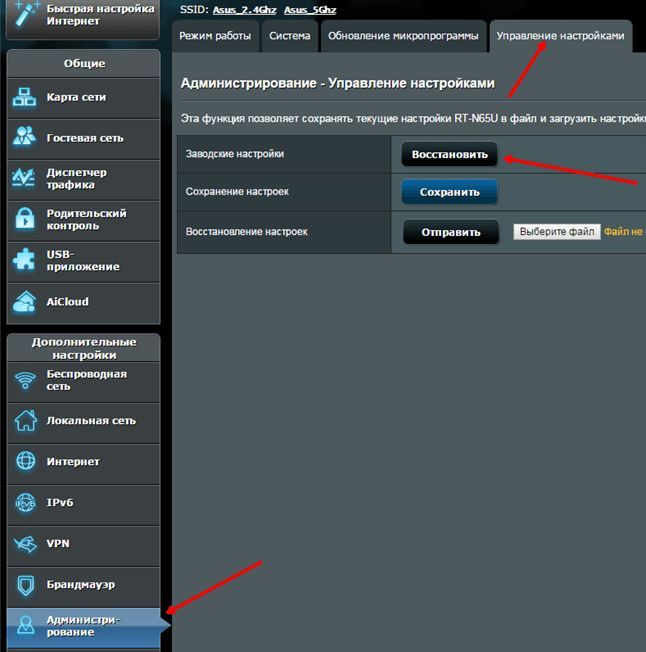Open the Диспетчер трафика traffic manager icon
The height and width of the screenshot is (652, 646).
tap(23, 178)
